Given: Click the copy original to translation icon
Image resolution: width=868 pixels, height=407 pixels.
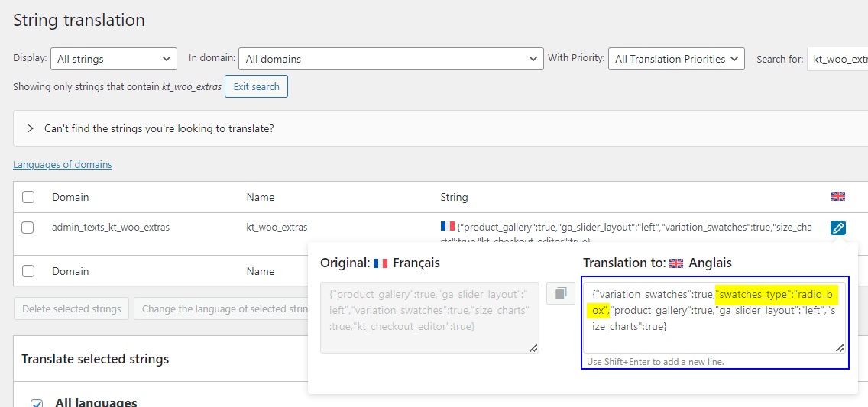Looking at the screenshot, I should click(x=560, y=293).
